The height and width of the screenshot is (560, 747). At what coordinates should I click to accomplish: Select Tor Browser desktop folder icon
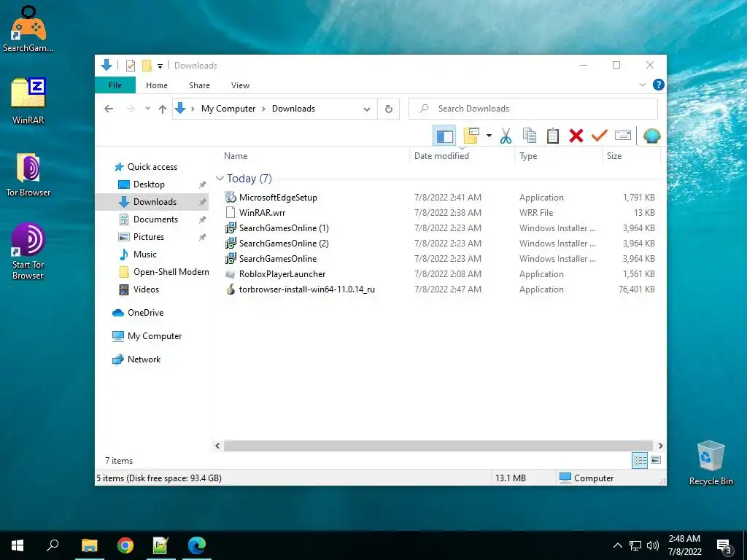click(x=28, y=175)
